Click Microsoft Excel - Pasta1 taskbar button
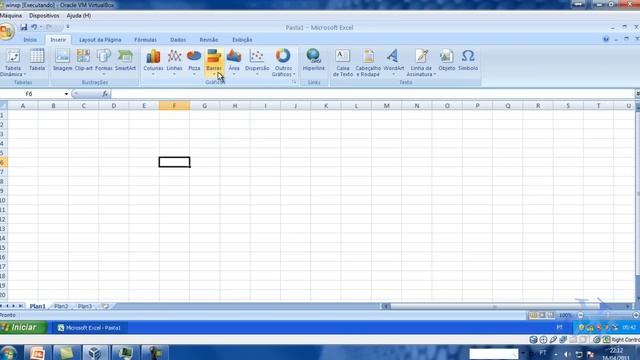The width and height of the screenshot is (640, 360). (89, 328)
